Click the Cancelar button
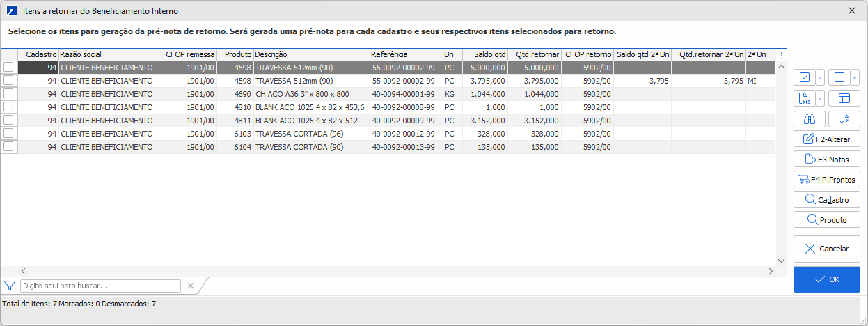 827,249
